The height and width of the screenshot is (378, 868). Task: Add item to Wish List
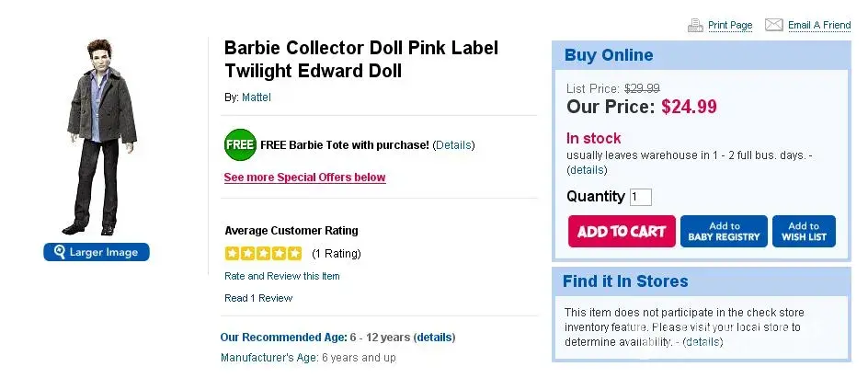coord(804,232)
